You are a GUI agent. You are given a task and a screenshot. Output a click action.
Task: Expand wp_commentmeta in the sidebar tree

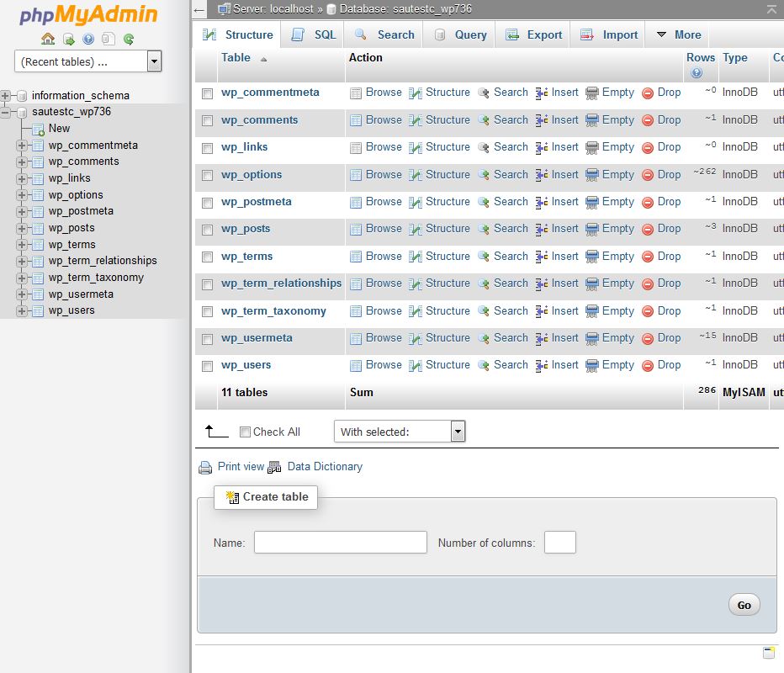22,146
